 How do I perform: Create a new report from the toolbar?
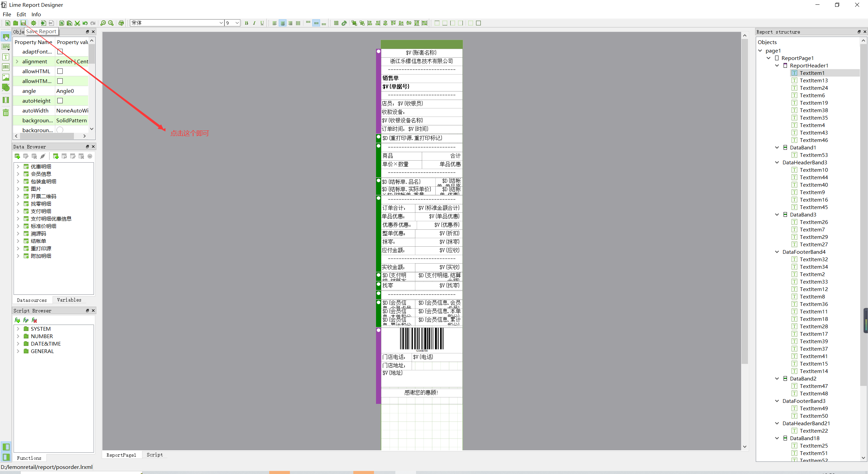tap(7, 23)
